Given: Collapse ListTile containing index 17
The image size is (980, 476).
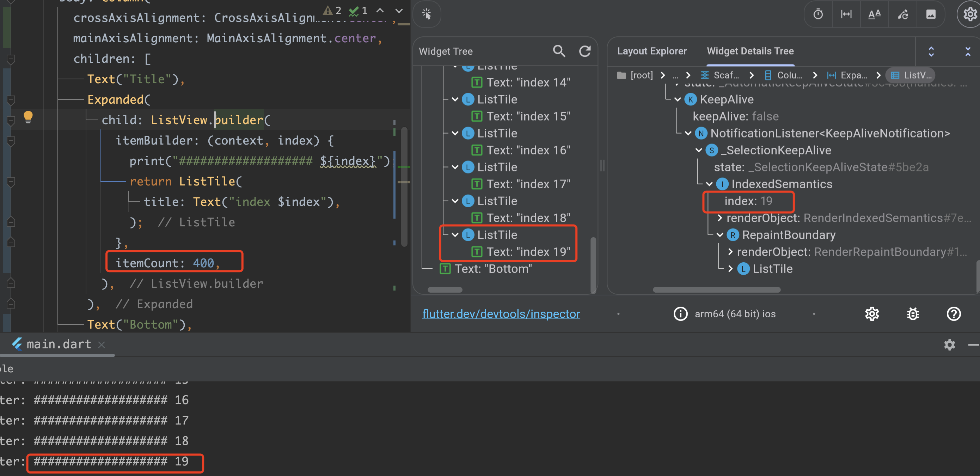Looking at the screenshot, I should [455, 167].
